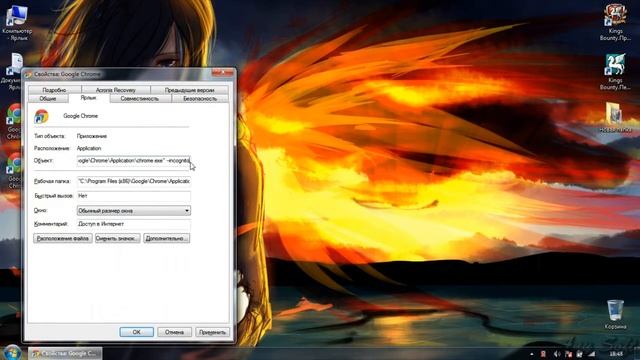Click the Применить apply button
This screenshot has height=360, width=640.
[212, 332]
